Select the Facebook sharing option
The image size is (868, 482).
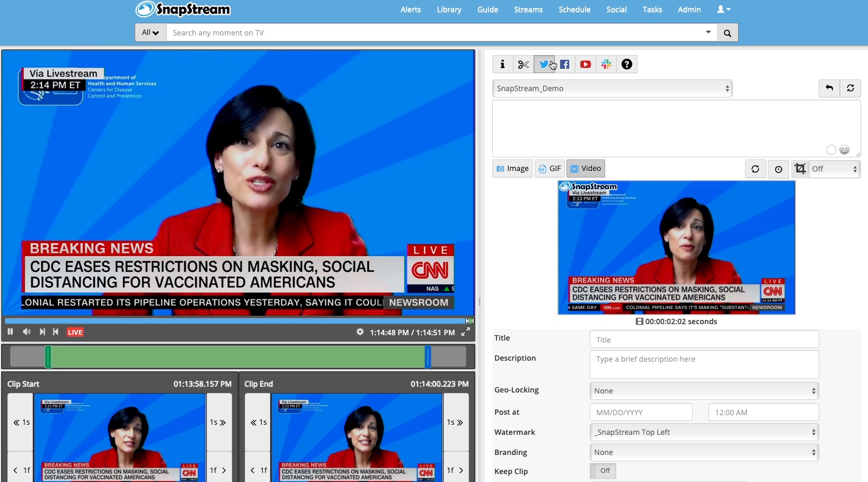[565, 64]
